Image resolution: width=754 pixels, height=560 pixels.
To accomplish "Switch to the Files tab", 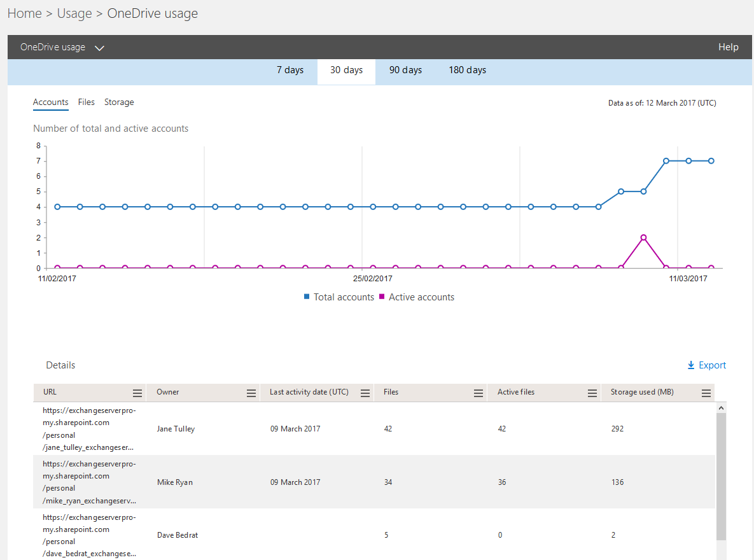I will click(x=86, y=102).
